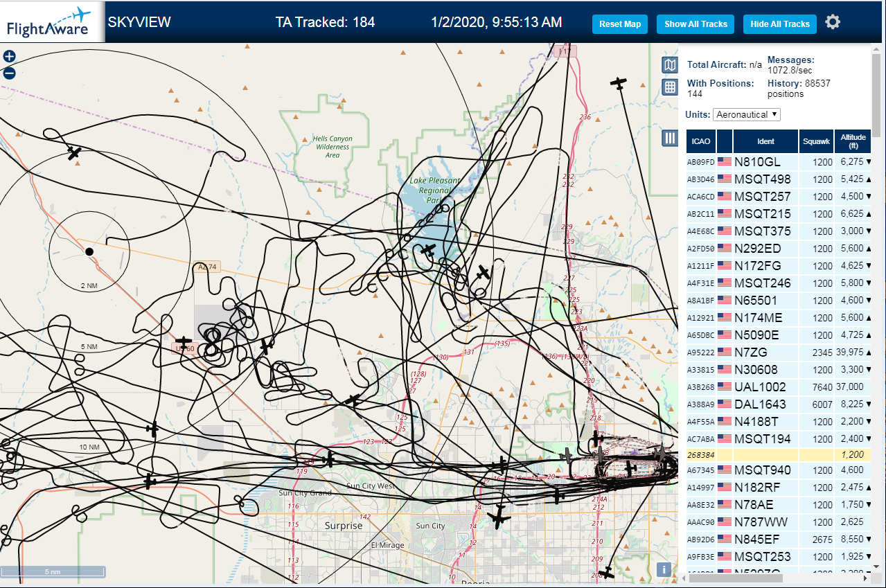Screen dimensions: 886x588
Task: Select the N292ED aircraft row
Action: coord(779,249)
